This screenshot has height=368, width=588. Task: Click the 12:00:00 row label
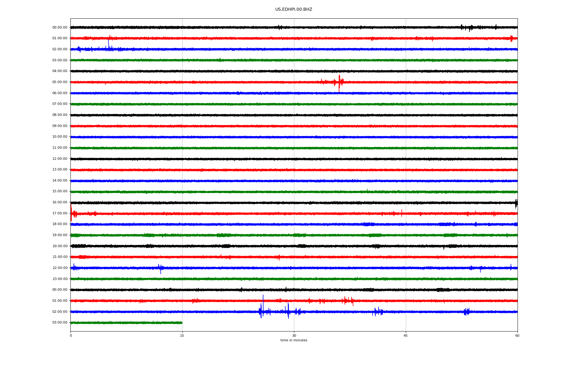click(x=60, y=159)
